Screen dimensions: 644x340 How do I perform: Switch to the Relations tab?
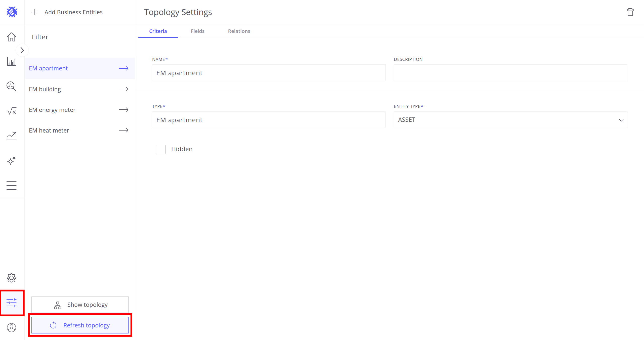point(239,31)
